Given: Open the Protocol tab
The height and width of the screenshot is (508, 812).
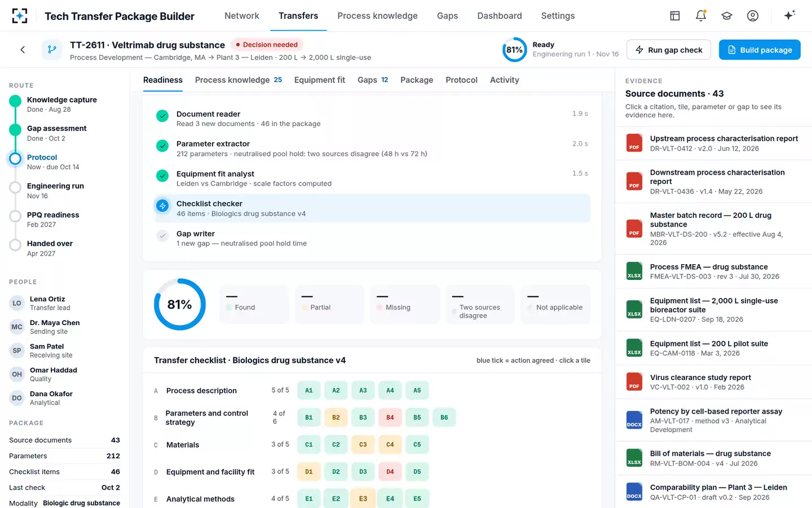Looking at the screenshot, I should pyautogui.click(x=461, y=80).
